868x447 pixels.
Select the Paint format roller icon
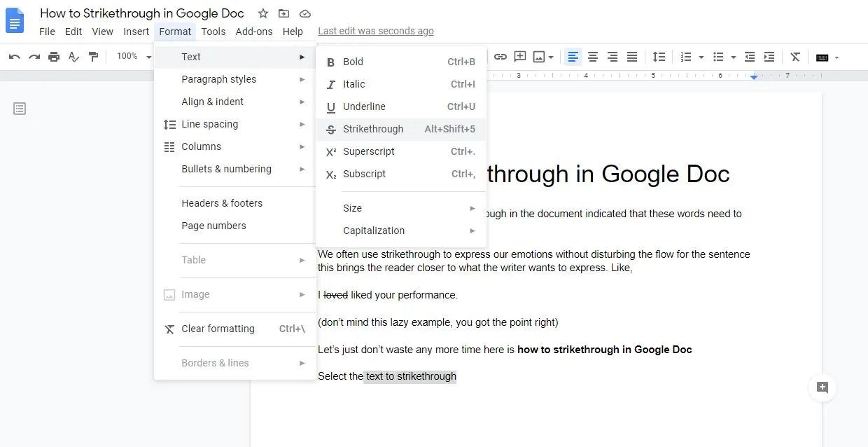93,57
